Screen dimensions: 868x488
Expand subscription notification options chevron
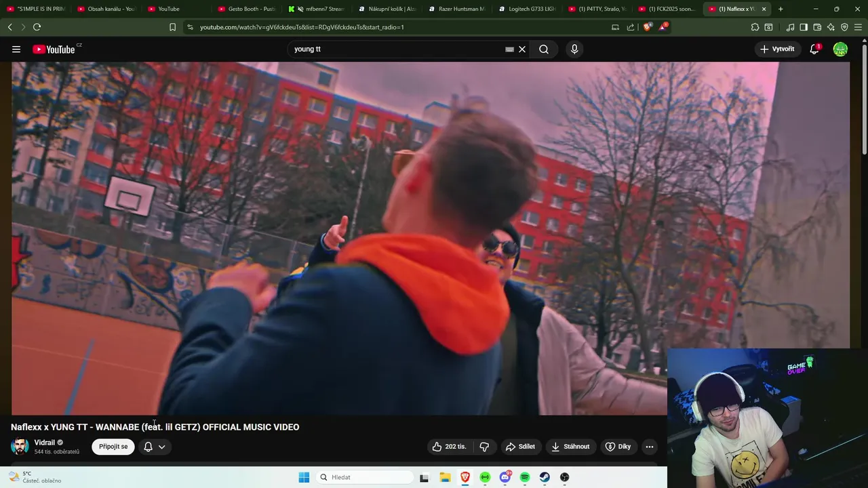click(x=161, y=447)
